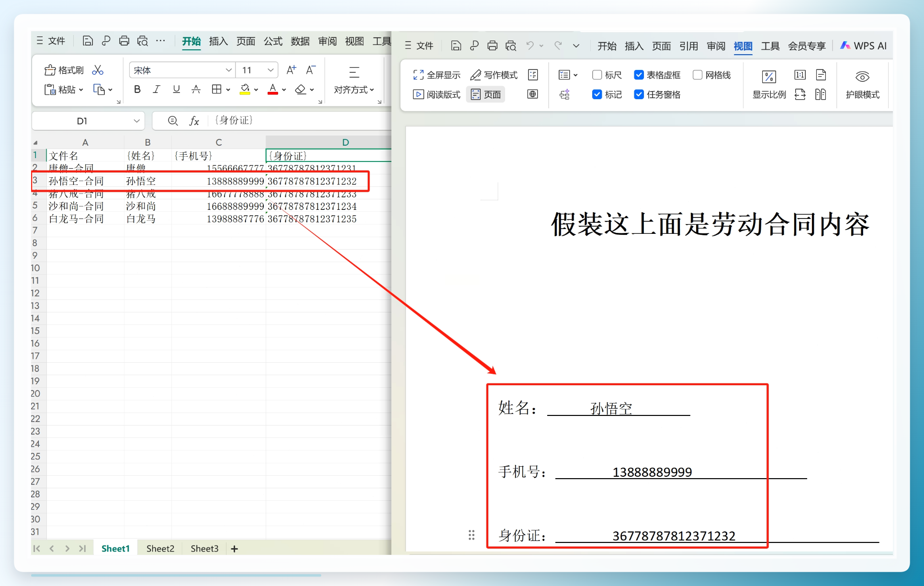Click the 写作模式 writing mode button
Screen dimensions: 924x586
pyautogui.click(x=494, y=75)
